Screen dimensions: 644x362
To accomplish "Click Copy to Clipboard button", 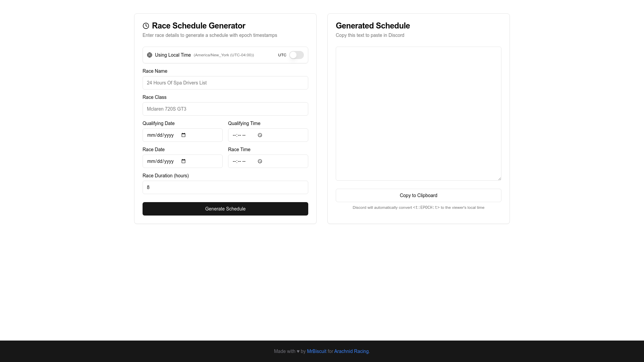I will pos(419,195).
